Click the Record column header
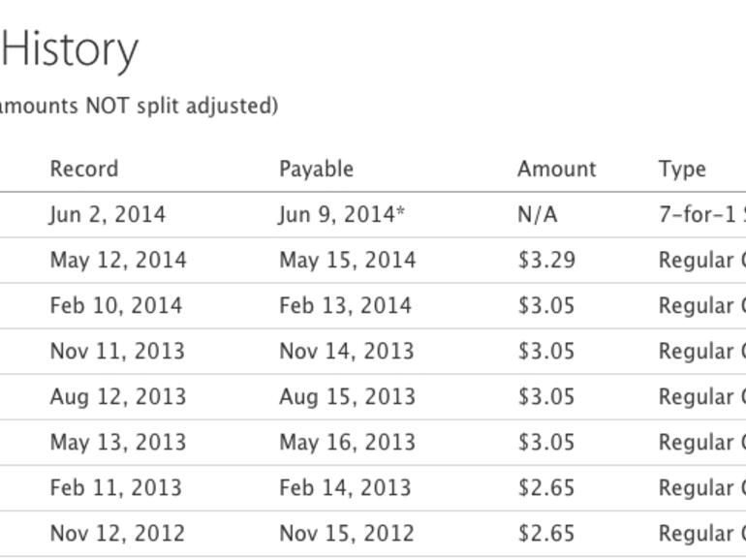The image size is (746, 560). (84, 169)
